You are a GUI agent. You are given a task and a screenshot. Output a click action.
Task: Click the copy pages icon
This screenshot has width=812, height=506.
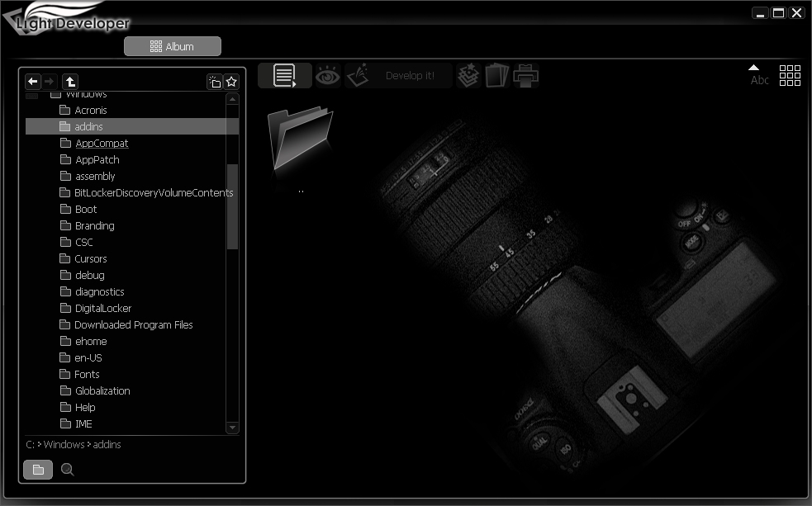496,76
